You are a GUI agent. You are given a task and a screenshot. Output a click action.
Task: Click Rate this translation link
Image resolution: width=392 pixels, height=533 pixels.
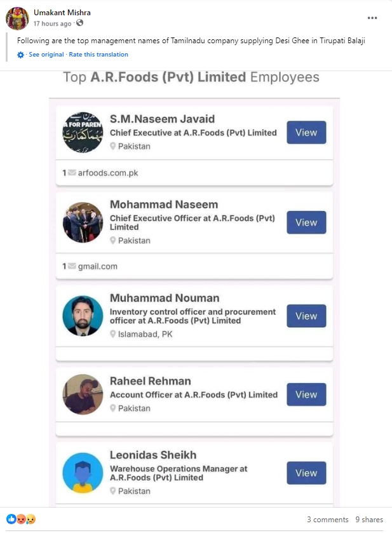tap(98, 55)
